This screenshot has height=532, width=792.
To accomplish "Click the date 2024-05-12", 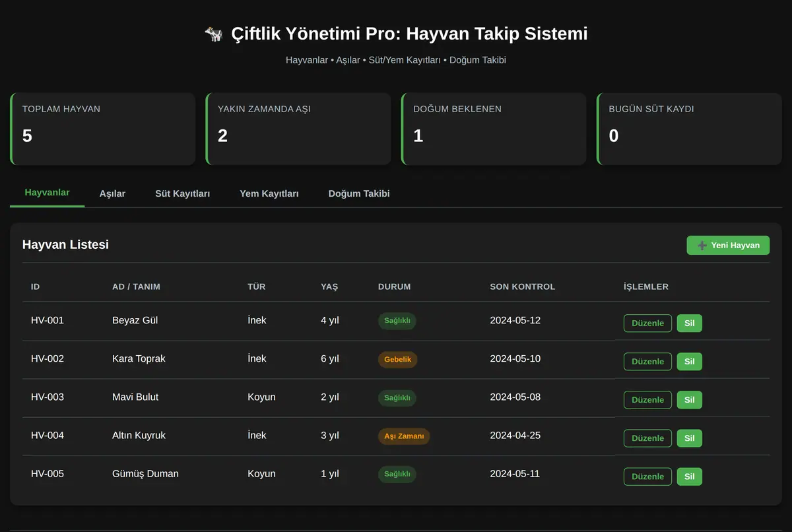I will coord(515,320).
